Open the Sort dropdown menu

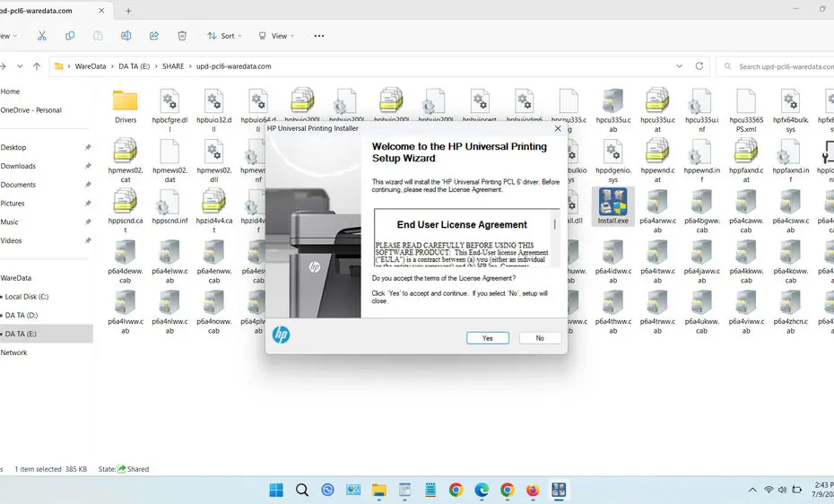tap(224, 36)
